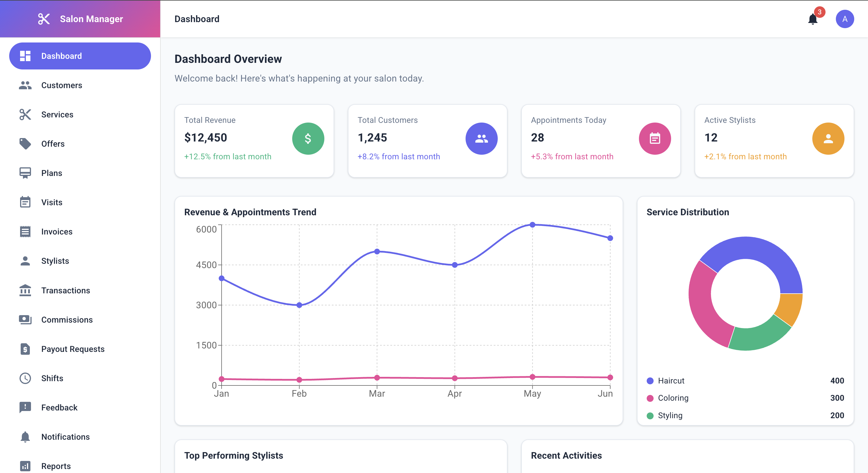Click the notification bell icon
The height and width of the screenshot is (473, 868).
(x=813, y=19)
